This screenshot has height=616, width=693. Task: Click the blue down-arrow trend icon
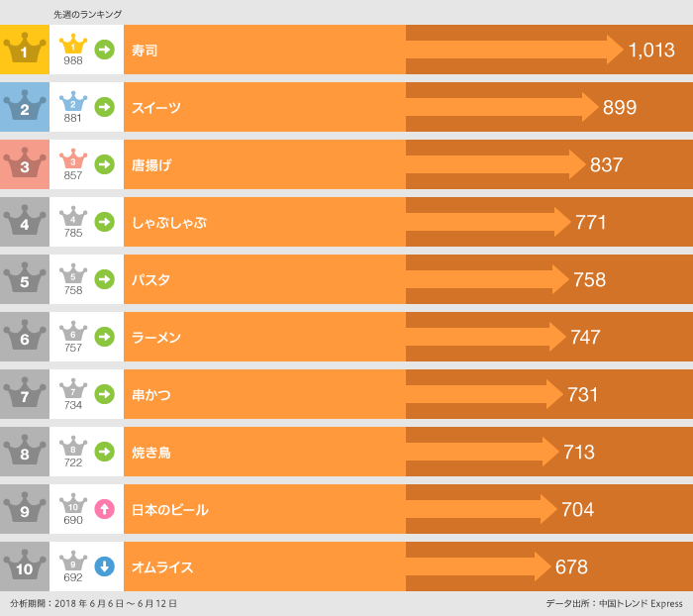(104, 566)
